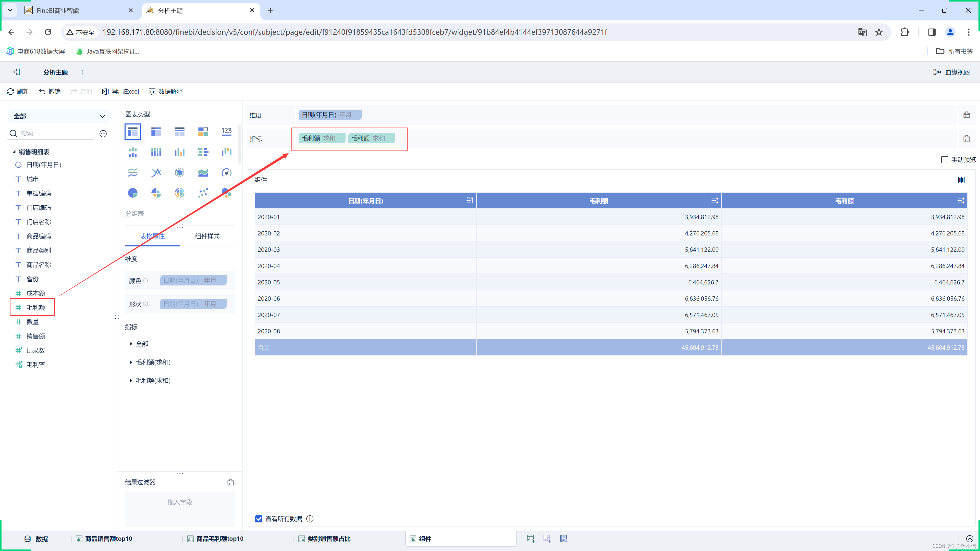This screenshot has height=551, width=980.
Task: Select the comparison bar chart type
Action: [203, 152]
